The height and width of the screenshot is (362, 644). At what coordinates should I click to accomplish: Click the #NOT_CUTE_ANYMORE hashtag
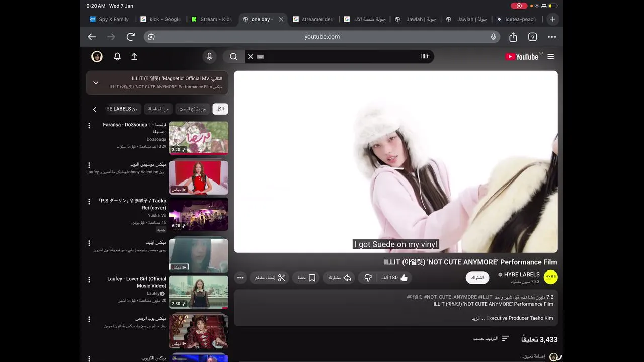450,297
